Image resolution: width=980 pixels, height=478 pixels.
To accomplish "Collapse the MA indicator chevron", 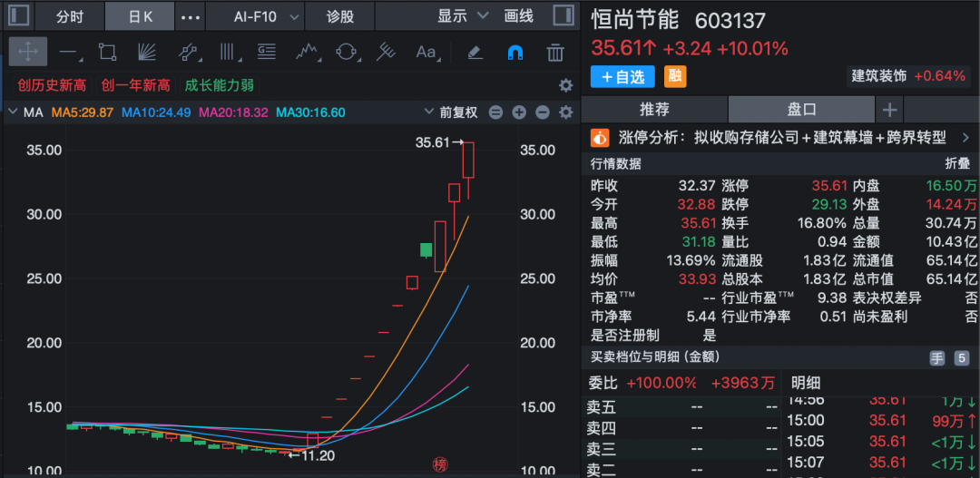I will 13,112.
